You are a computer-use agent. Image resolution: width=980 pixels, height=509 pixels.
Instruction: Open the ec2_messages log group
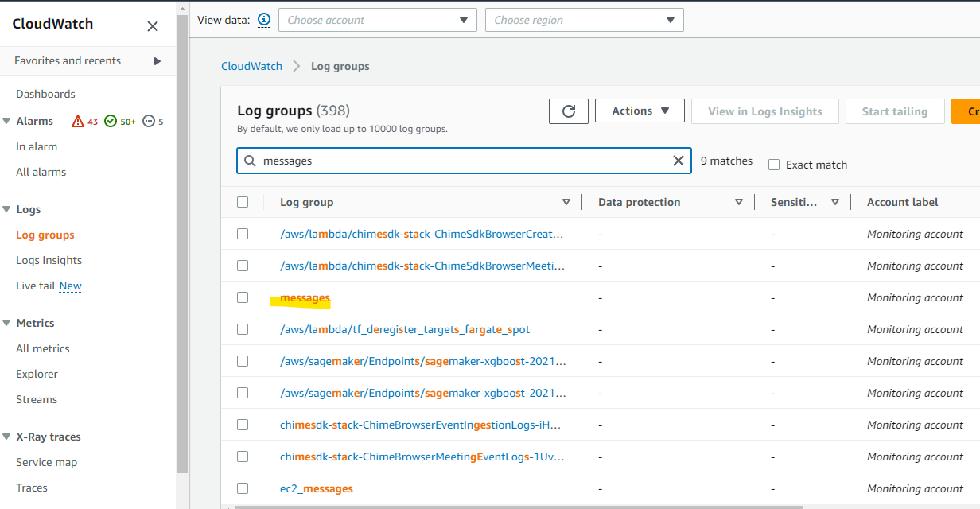click(x=317, y=488)
